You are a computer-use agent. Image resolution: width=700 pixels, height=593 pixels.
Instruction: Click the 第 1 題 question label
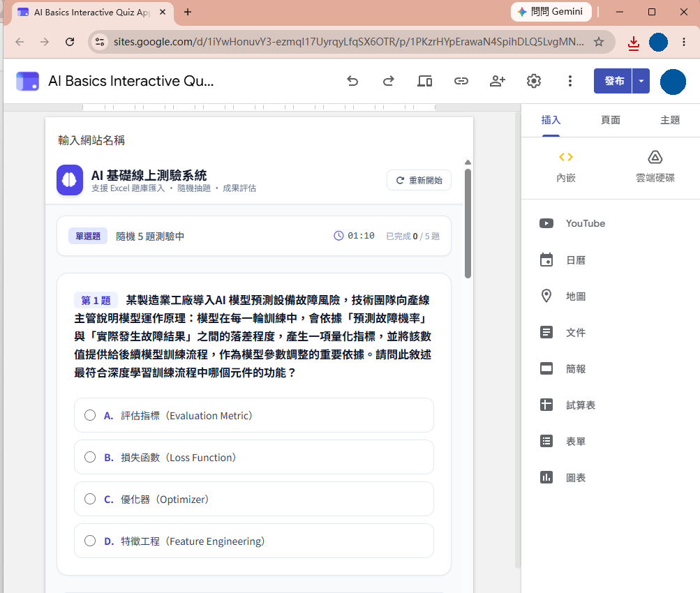(96, 300)
